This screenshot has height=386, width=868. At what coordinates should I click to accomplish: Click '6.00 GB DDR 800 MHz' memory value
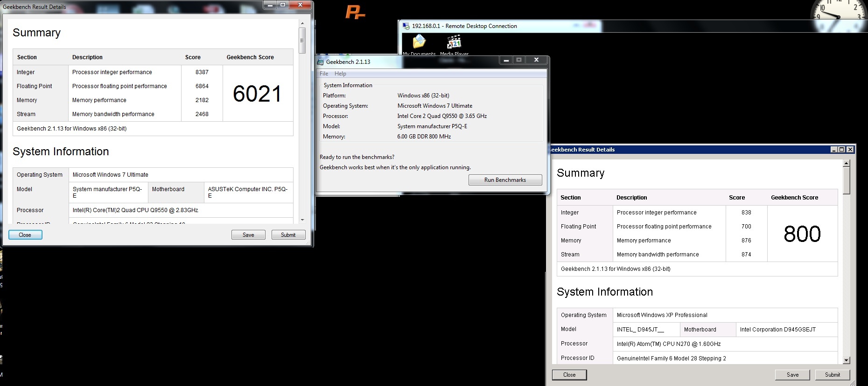pos(424,137)
